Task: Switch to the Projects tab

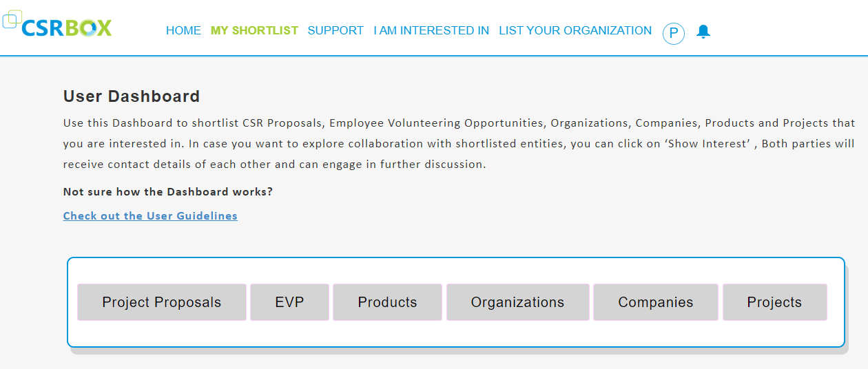Action: pyautogui.click(x=774, y=302)
